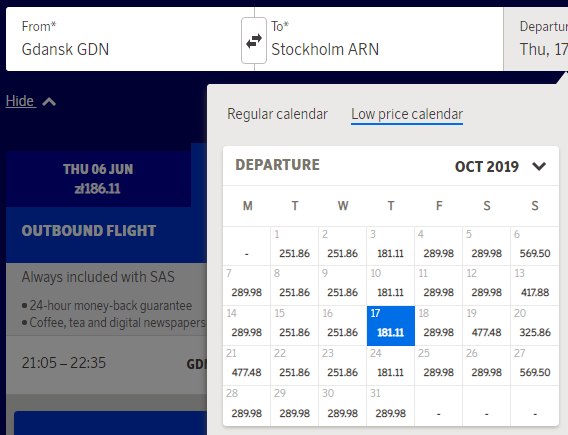Switch to Regular calendar tab
Image resolution: width=568 pixels, height=435 pixels.
tap(277, 114)
